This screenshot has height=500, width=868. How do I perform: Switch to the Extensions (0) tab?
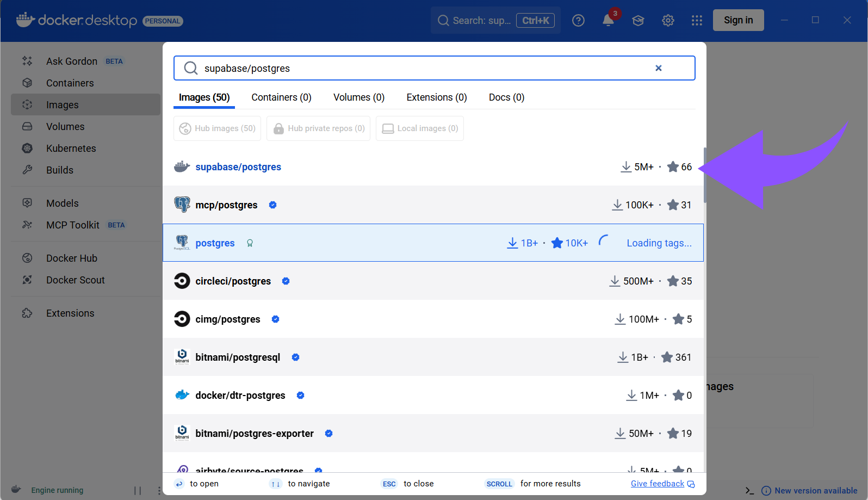click(436, 97)
